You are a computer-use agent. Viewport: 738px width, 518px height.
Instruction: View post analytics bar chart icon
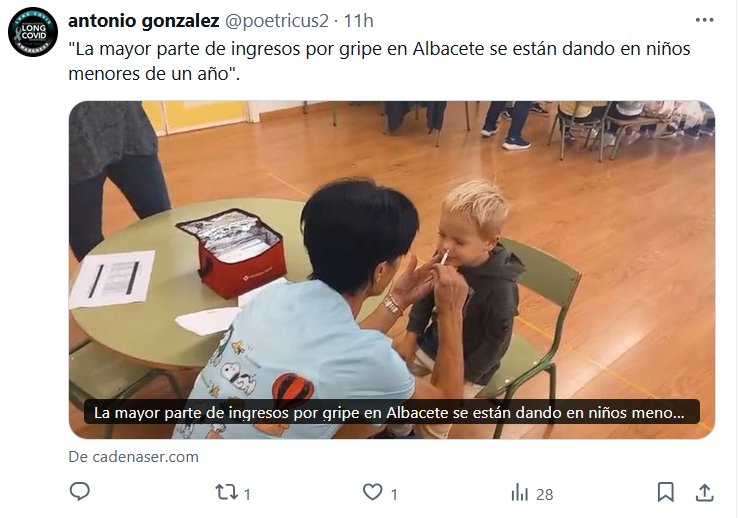click(x=520, y=493)
